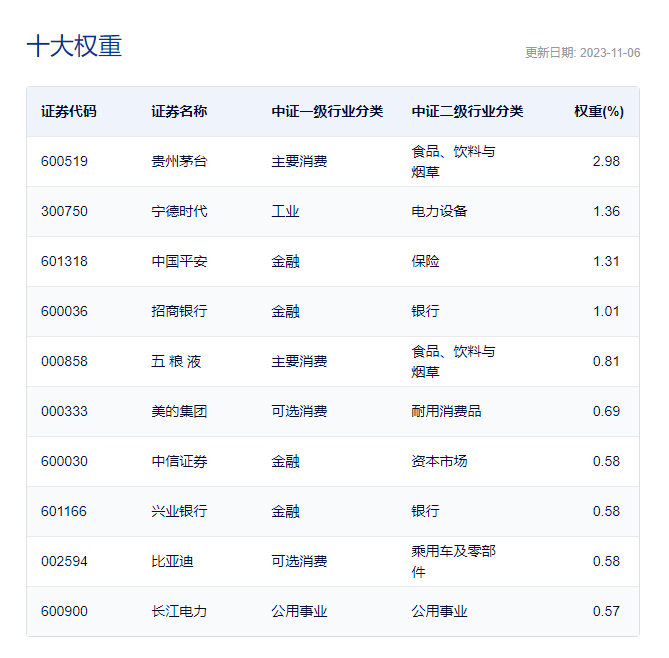The image size is (669, 658).
Task: Click 金融 in the 中国平安 row
Action: point(285,261)
